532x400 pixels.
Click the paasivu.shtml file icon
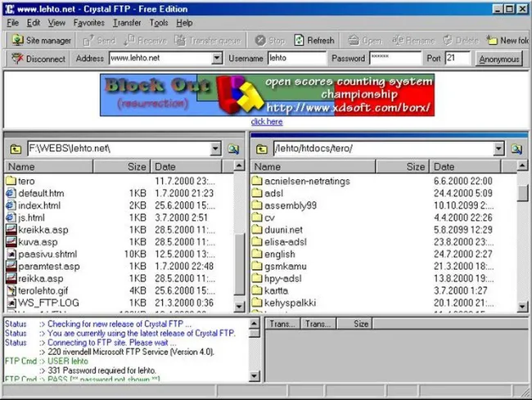[11, 254]
